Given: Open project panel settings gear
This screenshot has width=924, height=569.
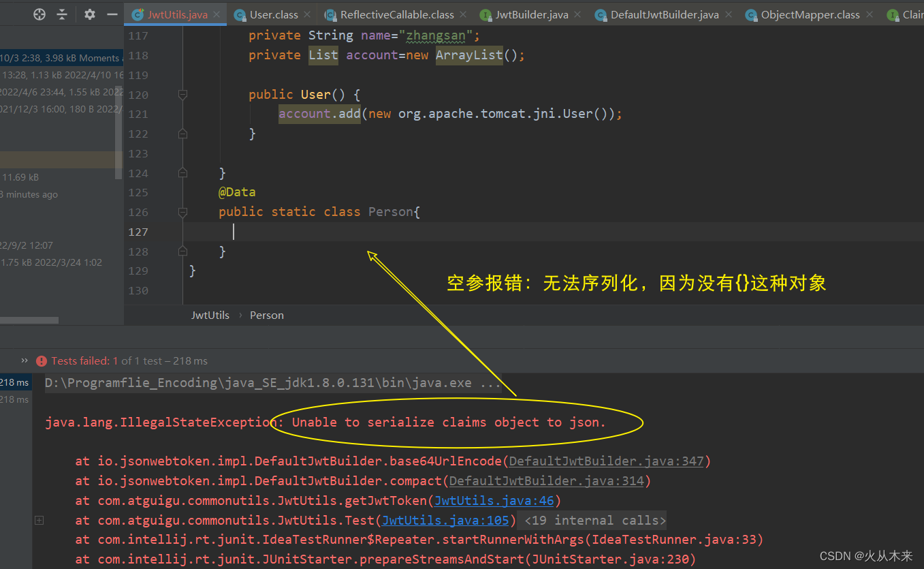Looking at the screenshot, I should (x=90, y=14).
